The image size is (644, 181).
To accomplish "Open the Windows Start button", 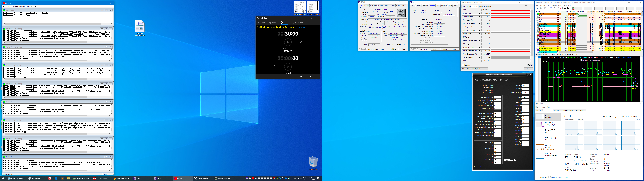I will (x=3, y=178).
